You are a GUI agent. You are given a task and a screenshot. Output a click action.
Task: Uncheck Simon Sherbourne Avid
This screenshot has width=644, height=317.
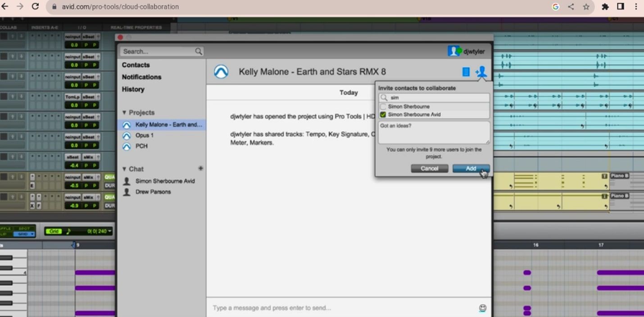click(x=382, y=115)
